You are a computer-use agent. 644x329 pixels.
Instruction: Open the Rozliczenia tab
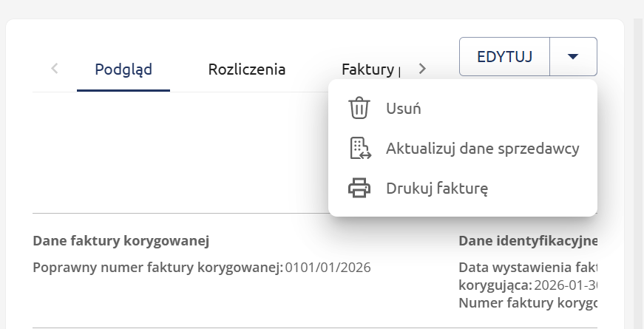247,70
